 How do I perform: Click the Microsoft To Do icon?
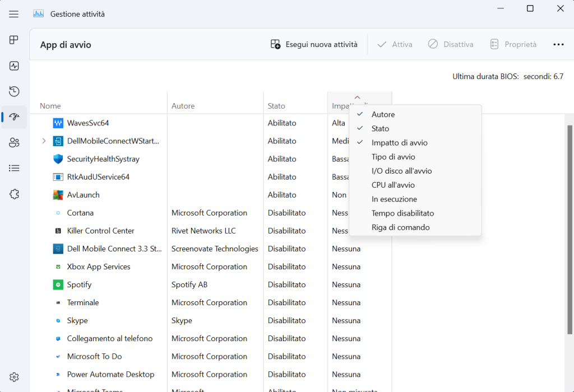pyautogui.click(x=58, y=357)
